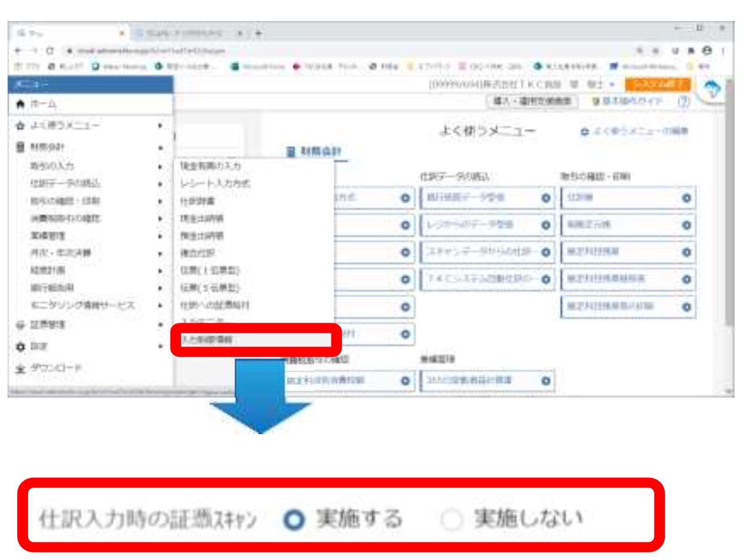Screen dimensions: 748x560
Task: Select 伝票(5伝票型) in the submenu
Action: (x=210, y=288)
